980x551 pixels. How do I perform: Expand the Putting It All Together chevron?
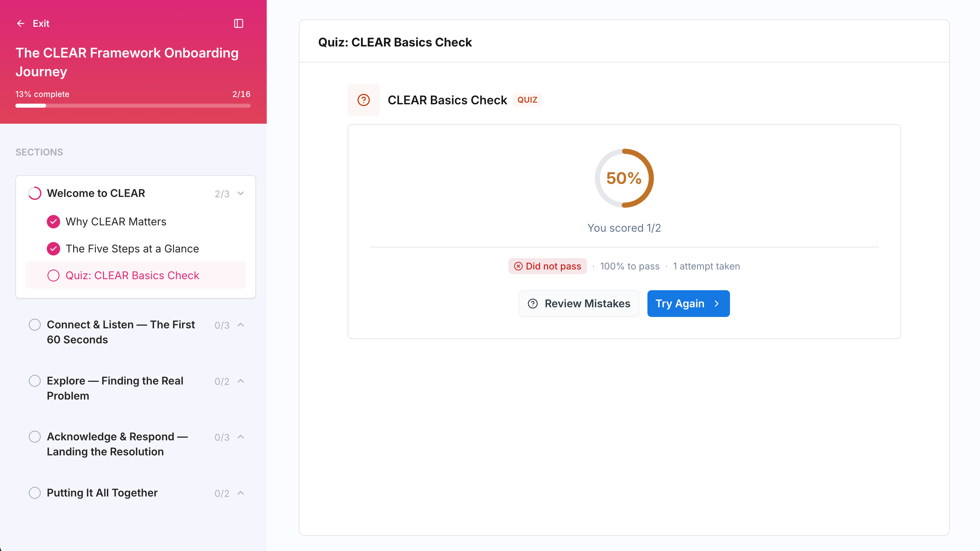coord(240,493)
